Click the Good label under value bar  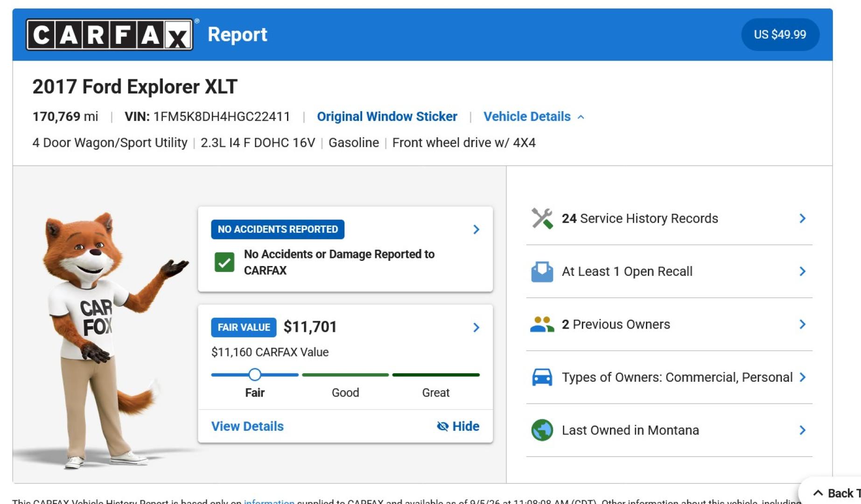[345, 393]
